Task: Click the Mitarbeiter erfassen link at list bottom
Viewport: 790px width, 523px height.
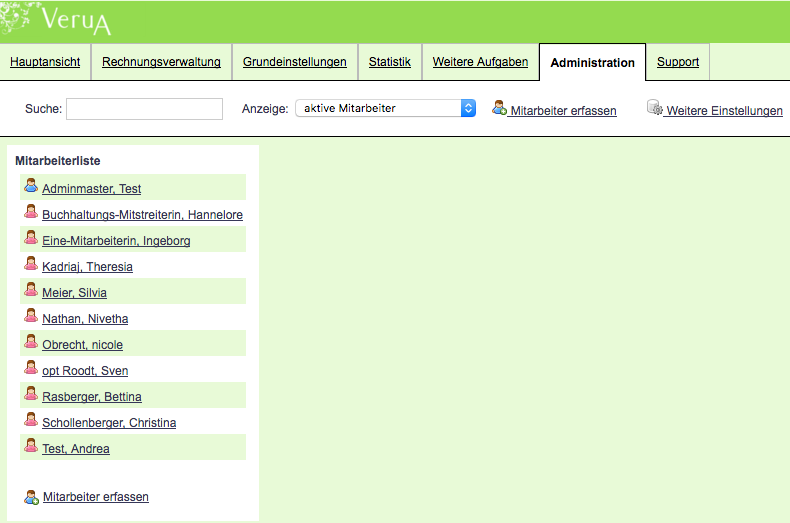Action: (96, 497)
